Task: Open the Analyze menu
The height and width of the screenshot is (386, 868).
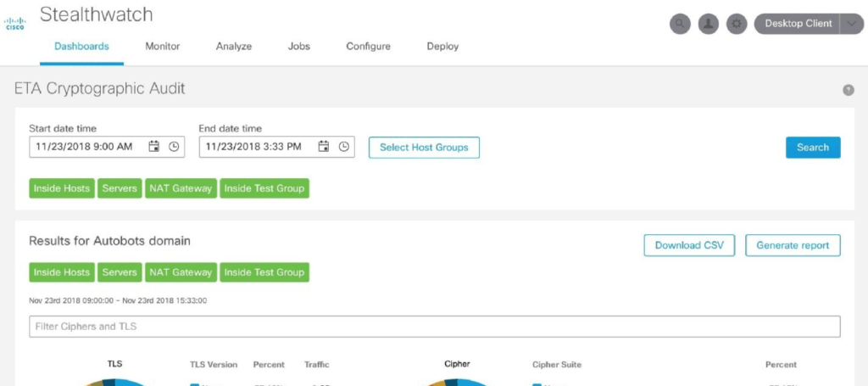Action: 234,47
